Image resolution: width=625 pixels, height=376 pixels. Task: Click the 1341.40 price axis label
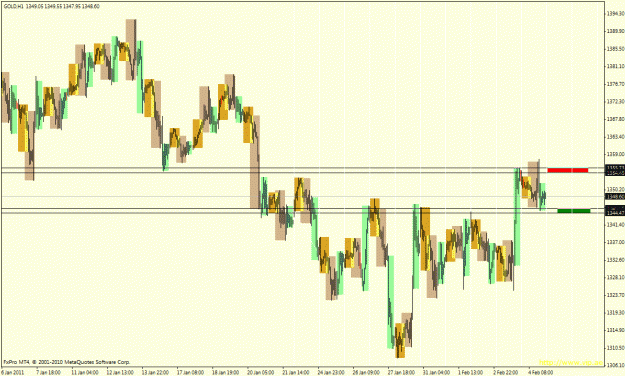point(616,224)
